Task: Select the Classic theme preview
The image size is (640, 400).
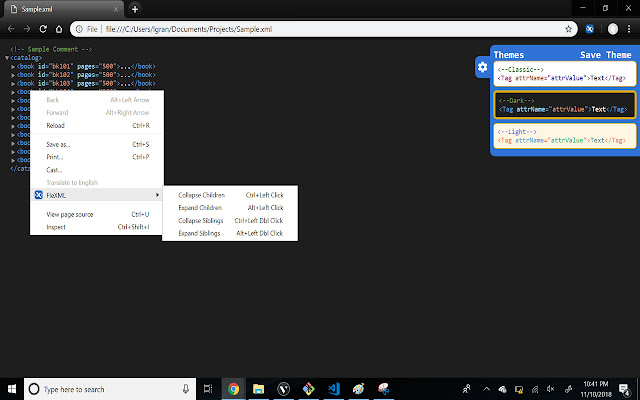Action: tap(564, 74)
